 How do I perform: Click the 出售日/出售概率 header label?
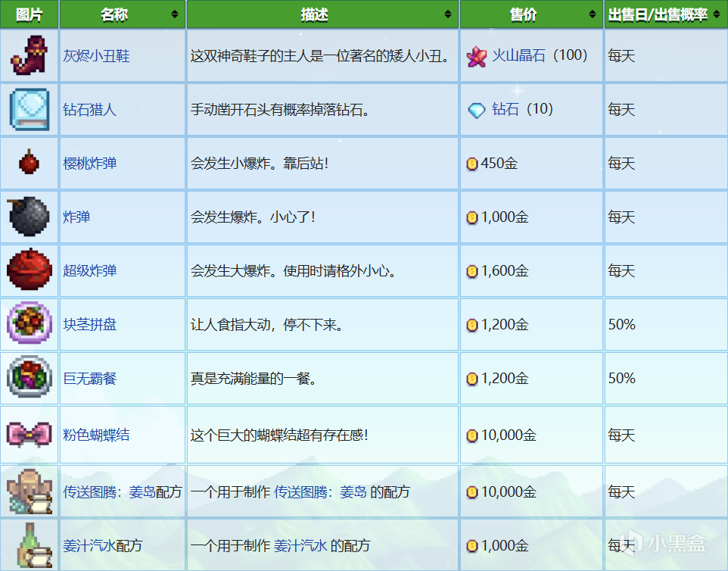pos(658,14)
